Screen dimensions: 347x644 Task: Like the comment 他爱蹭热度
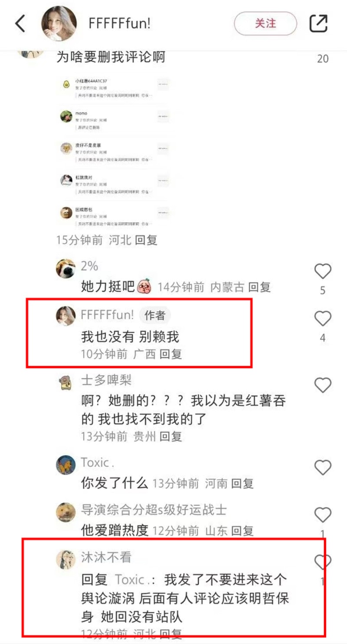(x=323, y=515)
